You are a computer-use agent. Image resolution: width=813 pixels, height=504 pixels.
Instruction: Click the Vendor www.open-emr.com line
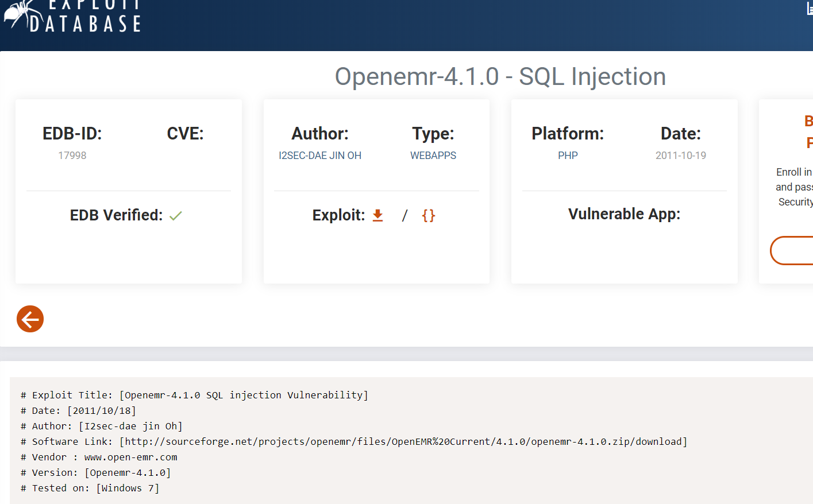99,457
